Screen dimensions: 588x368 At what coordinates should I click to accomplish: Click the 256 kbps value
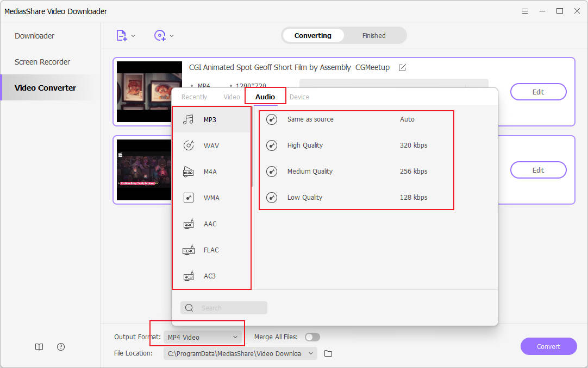click(414, 172)
